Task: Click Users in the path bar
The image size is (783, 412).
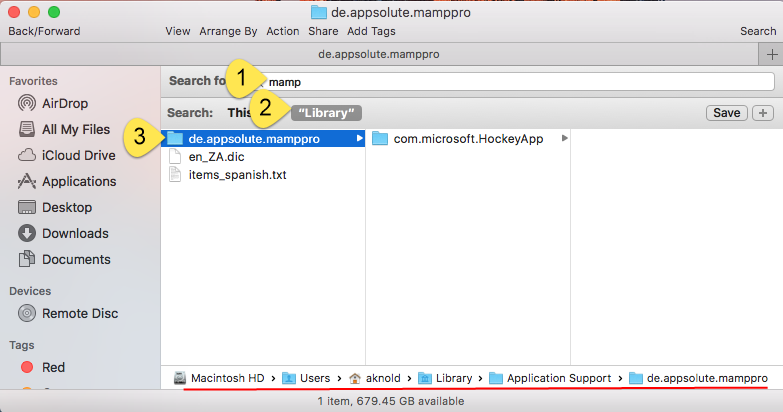Action: [306, 378]
